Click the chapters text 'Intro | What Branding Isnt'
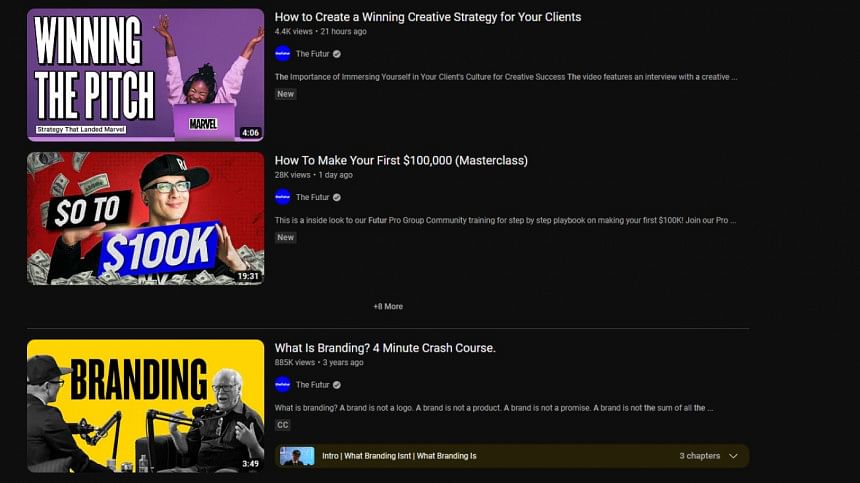The height and width of the screenshot is (483, 860). (x=399, y=456)
